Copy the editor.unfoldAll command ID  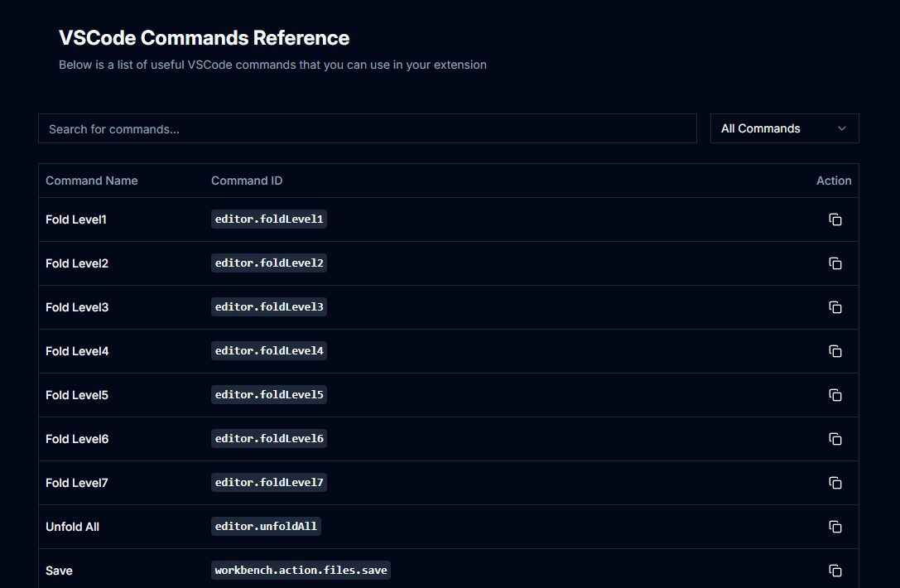[x=835, y=528]
